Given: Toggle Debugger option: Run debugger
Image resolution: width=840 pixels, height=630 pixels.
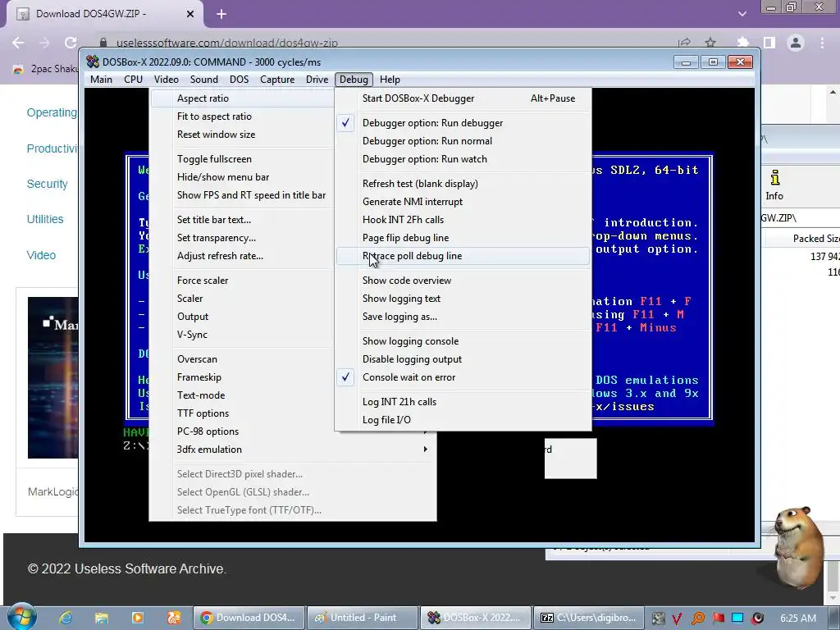Looking at the screenshot, I should 463,123.
